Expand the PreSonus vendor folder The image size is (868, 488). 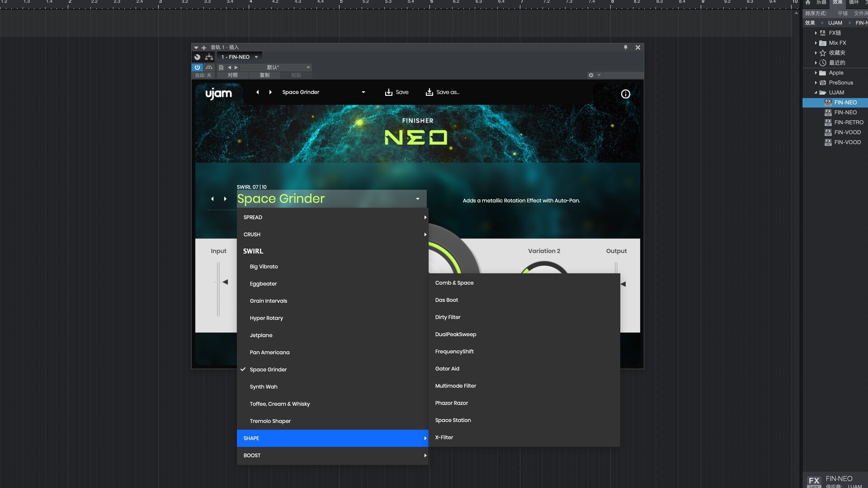point(816,83)
